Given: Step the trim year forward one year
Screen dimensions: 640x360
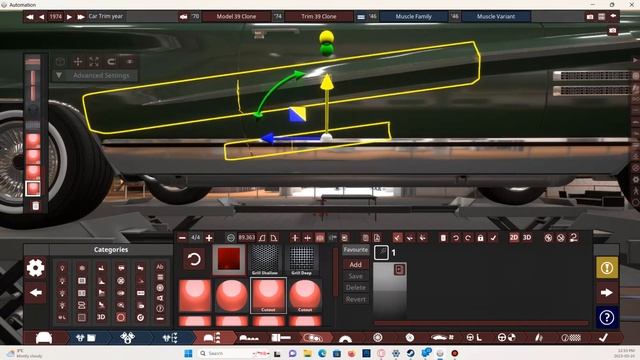Looking at the screenshot, I should pos(69,17).
